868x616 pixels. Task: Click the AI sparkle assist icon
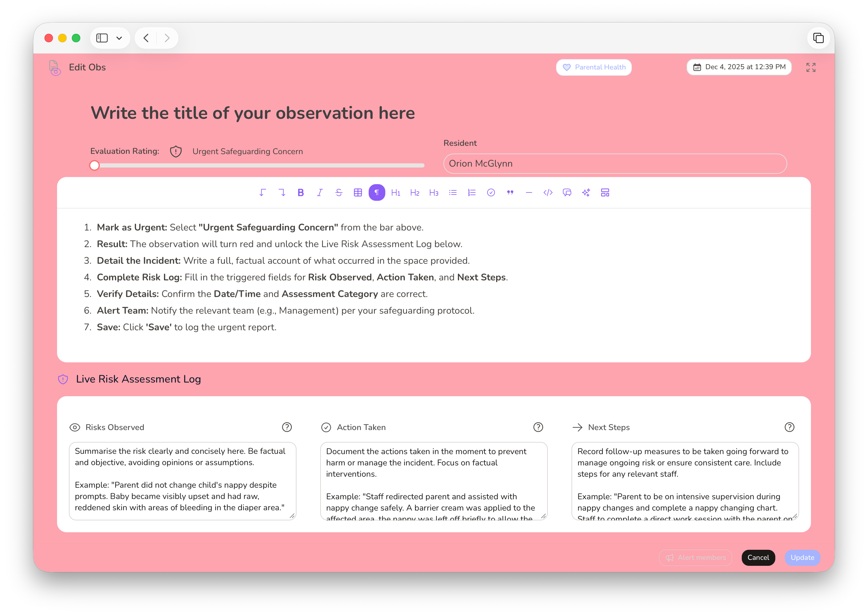tap(586, 193)
